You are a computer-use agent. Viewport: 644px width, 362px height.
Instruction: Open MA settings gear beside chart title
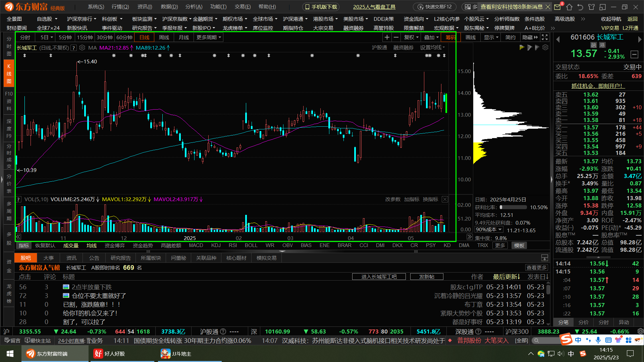click(82, 48)
